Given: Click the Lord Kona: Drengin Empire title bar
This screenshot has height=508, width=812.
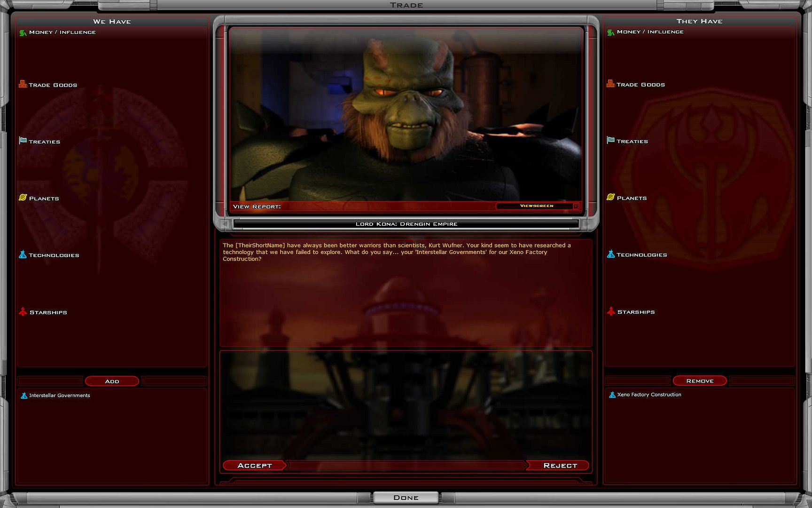Looking at the screenshot, I should 406,224.
